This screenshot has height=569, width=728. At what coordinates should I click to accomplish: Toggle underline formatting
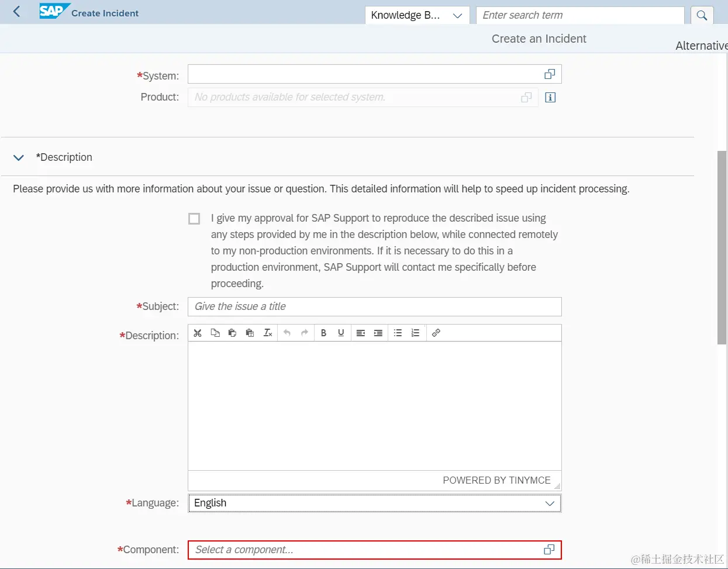pos(341,333)
